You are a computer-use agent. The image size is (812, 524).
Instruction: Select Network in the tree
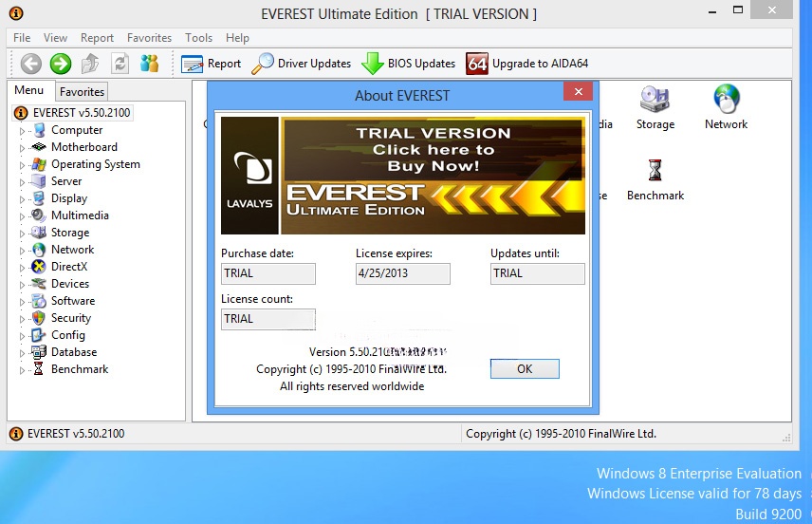tap(72, 250)
